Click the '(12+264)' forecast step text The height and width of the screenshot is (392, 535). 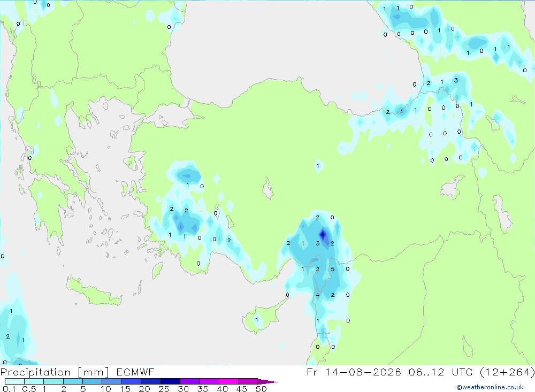[507, 372]
